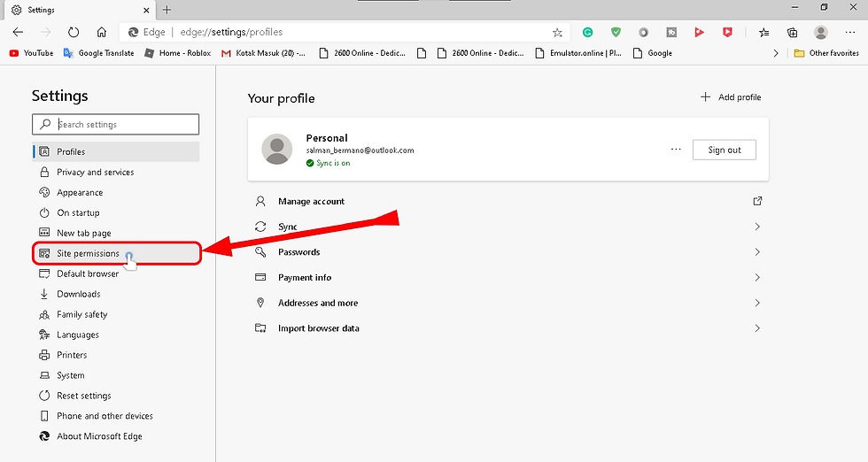Click Add profile button
The width and height of the screenshot is (868, 462).
pyautogui.click(x=731, y=97)
